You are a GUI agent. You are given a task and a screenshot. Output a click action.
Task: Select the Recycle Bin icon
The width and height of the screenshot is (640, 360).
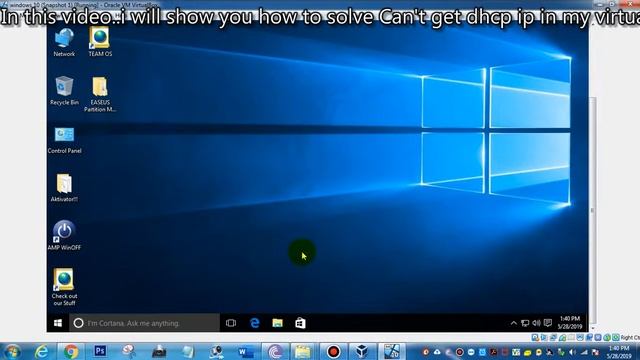(x=64, y=91)
